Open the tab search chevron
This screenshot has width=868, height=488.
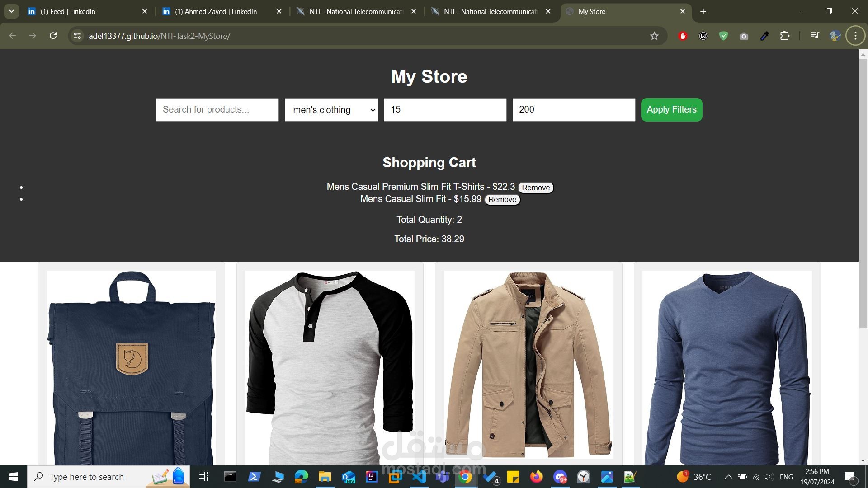pyautogui.click(x=11, y=11)
